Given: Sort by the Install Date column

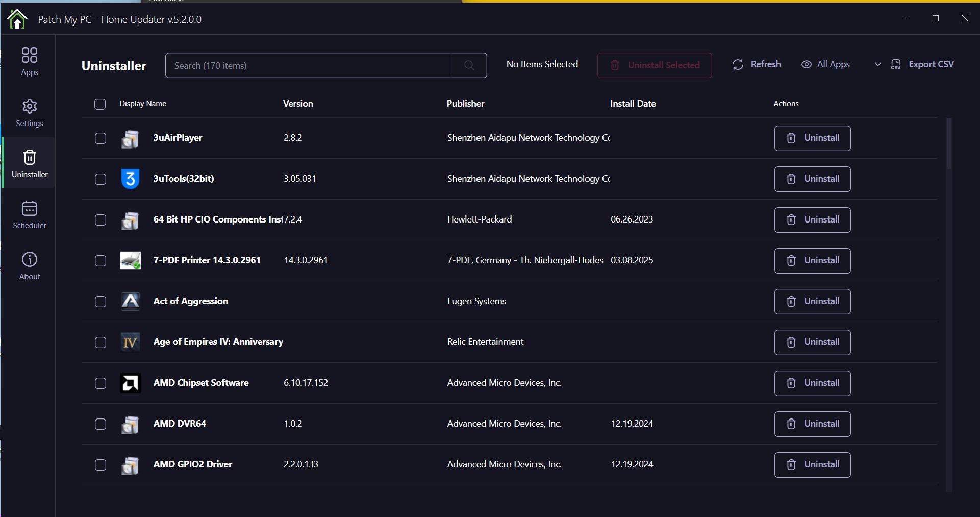Looking at the screenshot, I should (x=633, y=104).
